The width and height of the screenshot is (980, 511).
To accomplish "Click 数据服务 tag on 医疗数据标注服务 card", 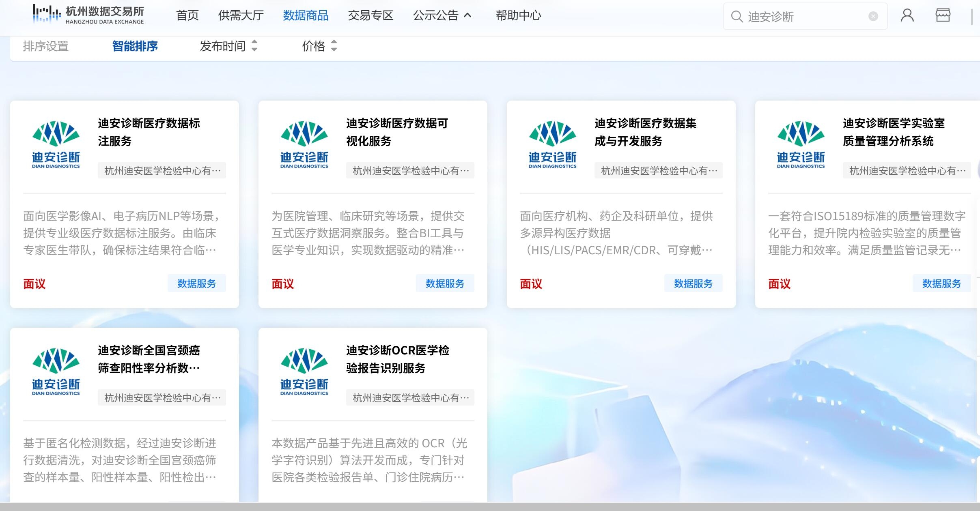I will (197, 283).
